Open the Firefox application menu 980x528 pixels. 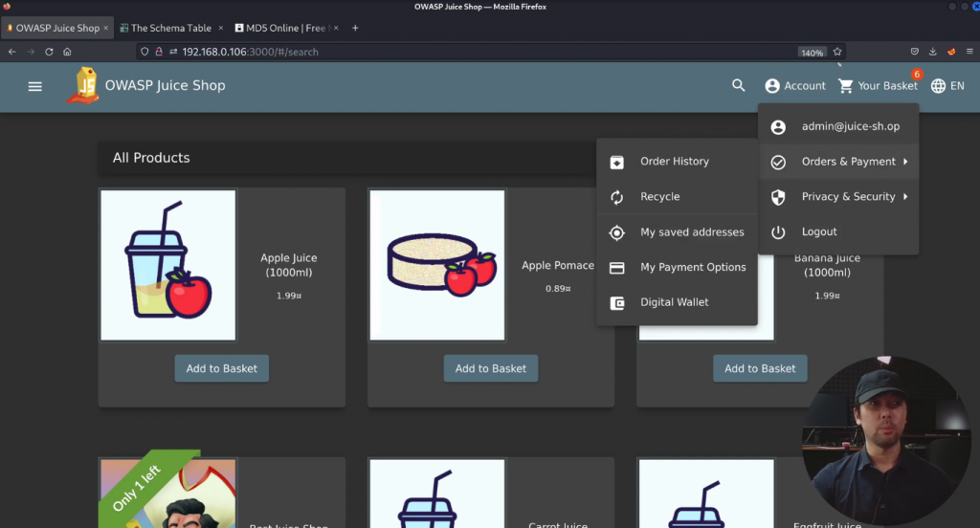(x=969, y=52)
